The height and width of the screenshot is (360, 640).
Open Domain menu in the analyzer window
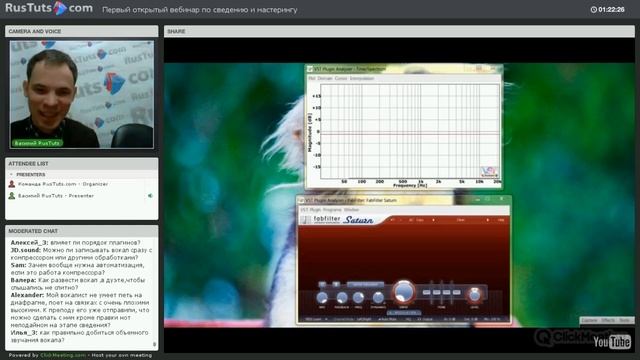pyautogui.click(x=325, y=78)
